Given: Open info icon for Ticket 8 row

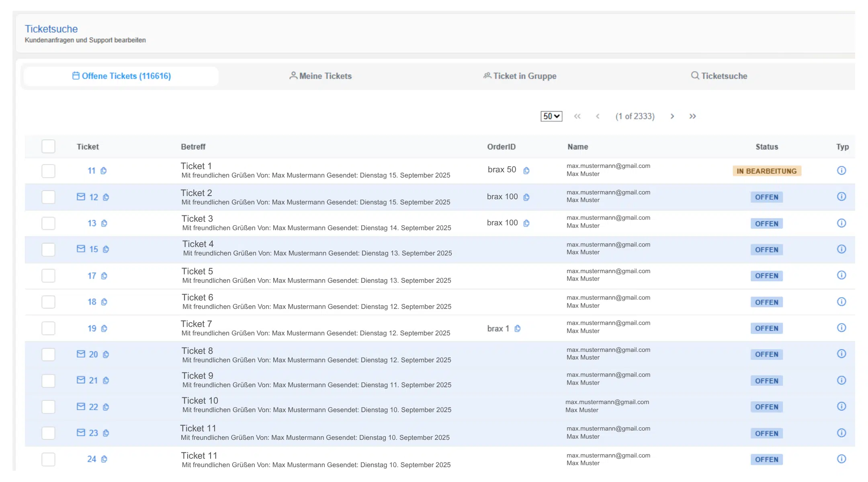Looking at the screenshot, I should click(841, 354).
